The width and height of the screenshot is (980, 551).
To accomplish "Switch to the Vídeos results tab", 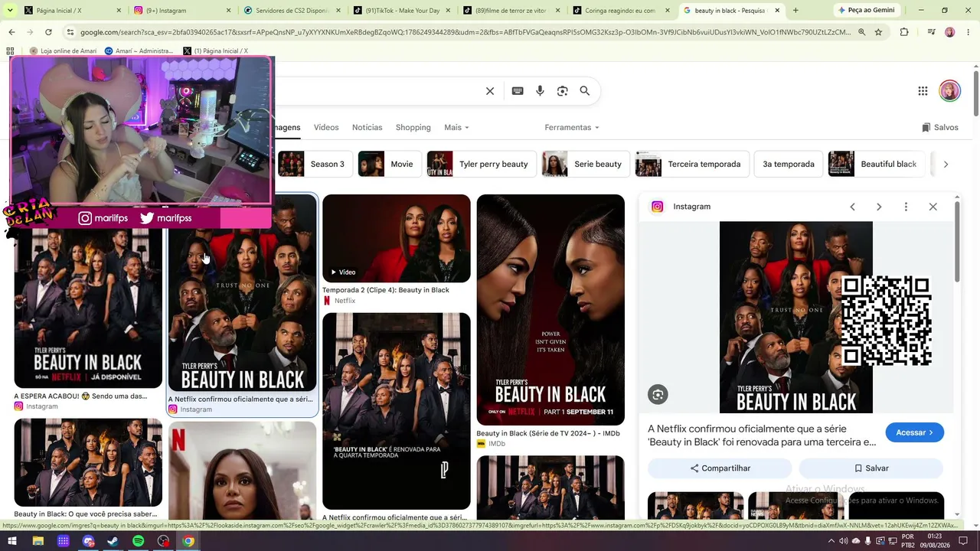I will (x=326, y=127).
